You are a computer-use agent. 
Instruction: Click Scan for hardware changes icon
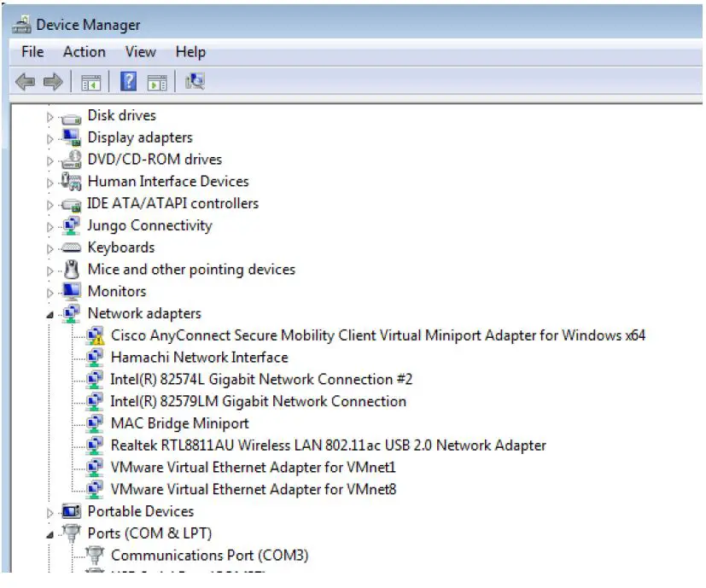point(195,82)
